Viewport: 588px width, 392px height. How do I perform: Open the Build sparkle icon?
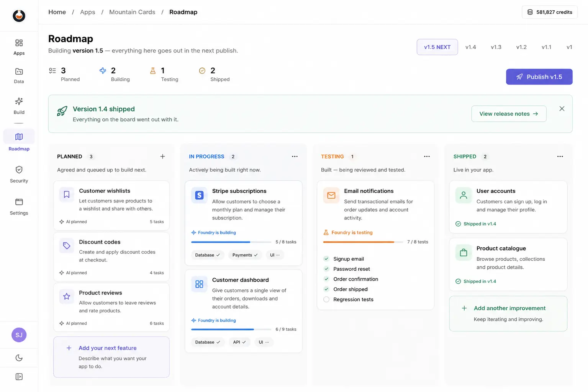click(19, 101)
